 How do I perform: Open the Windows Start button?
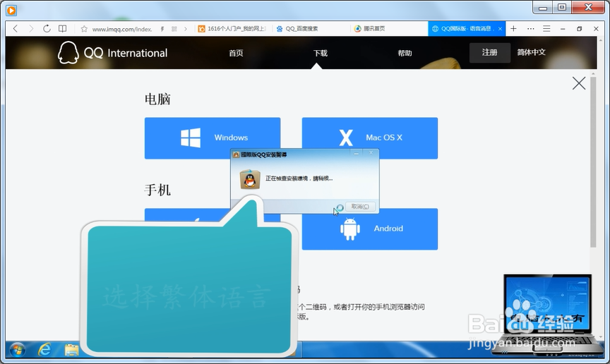[18, 350]
